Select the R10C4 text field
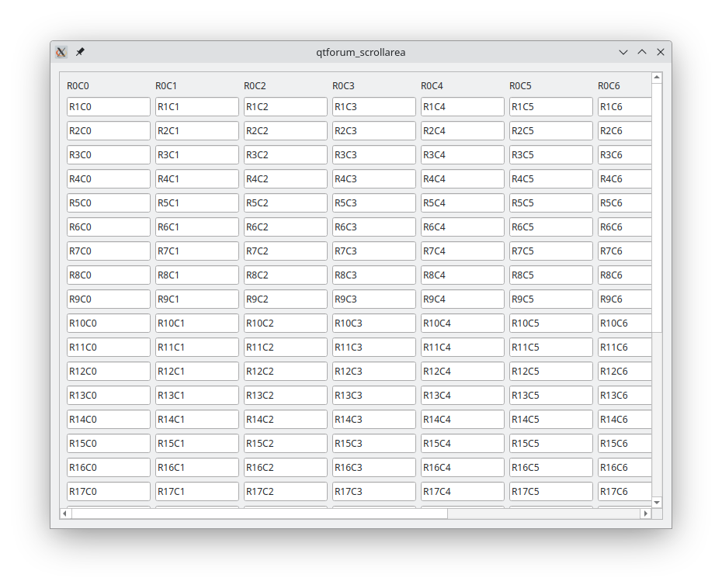 pos(463,323)
